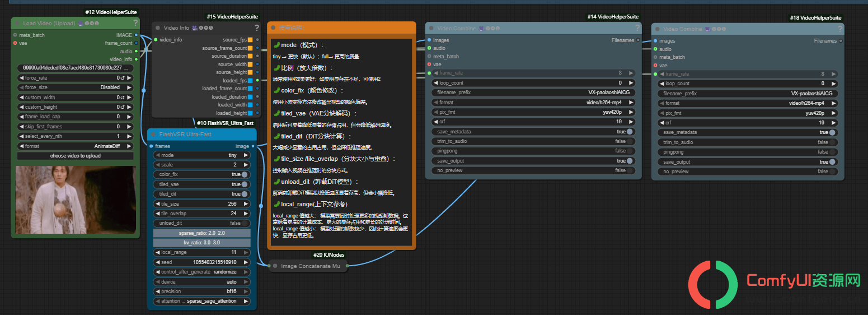Collapse Video Combine #18 via its title dot
The height and width of the screenshot is (315, 868).
657,29
